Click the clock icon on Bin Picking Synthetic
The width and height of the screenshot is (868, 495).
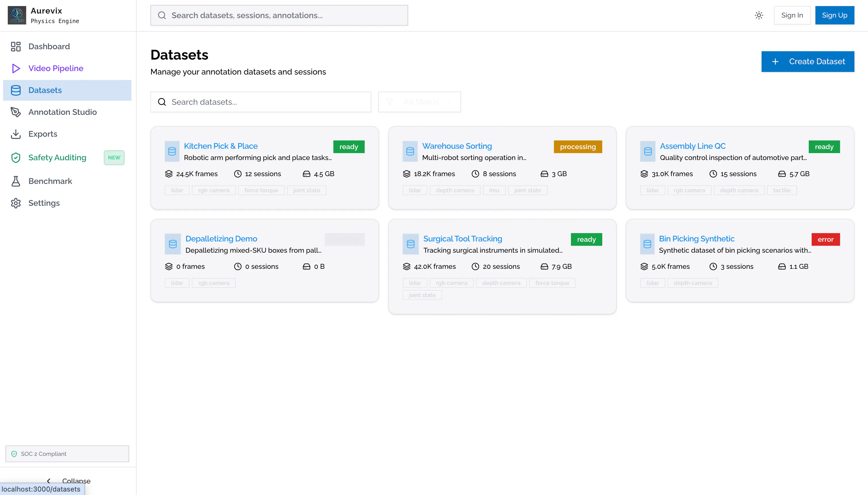(713, 266)
